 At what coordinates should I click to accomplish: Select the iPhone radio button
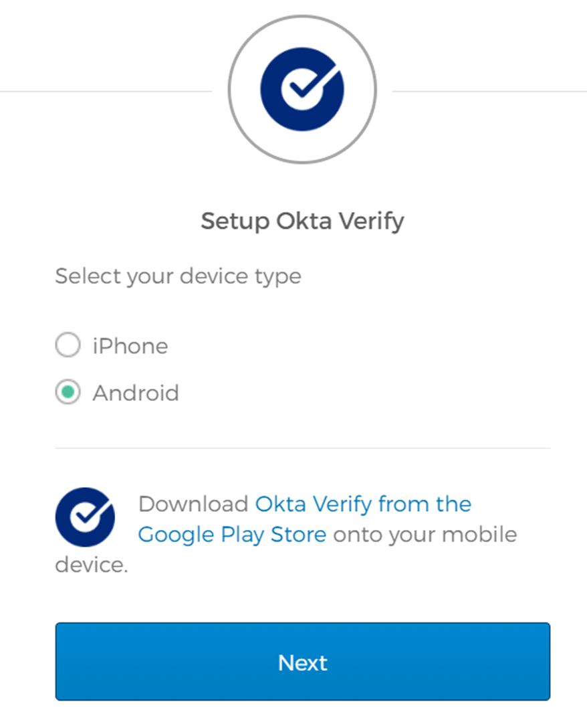coord(68,346)
